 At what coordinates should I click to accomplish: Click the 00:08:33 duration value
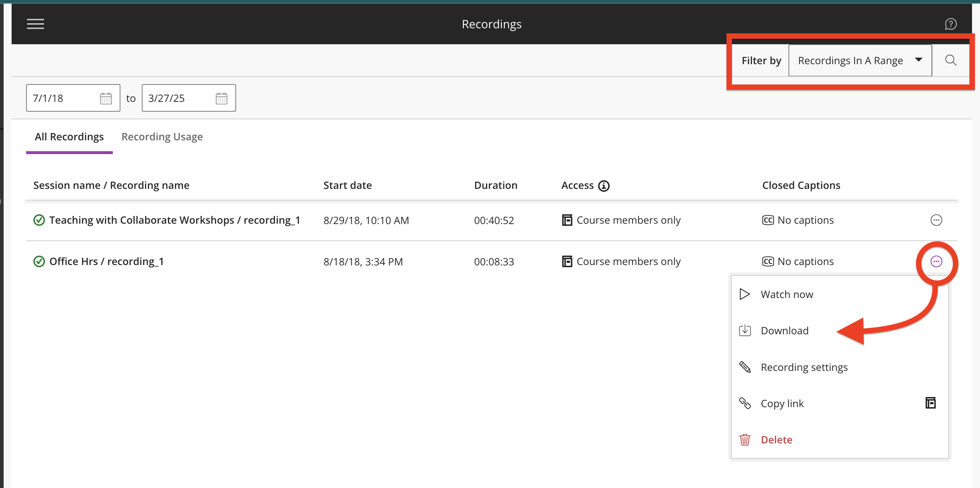coord(494,262)
